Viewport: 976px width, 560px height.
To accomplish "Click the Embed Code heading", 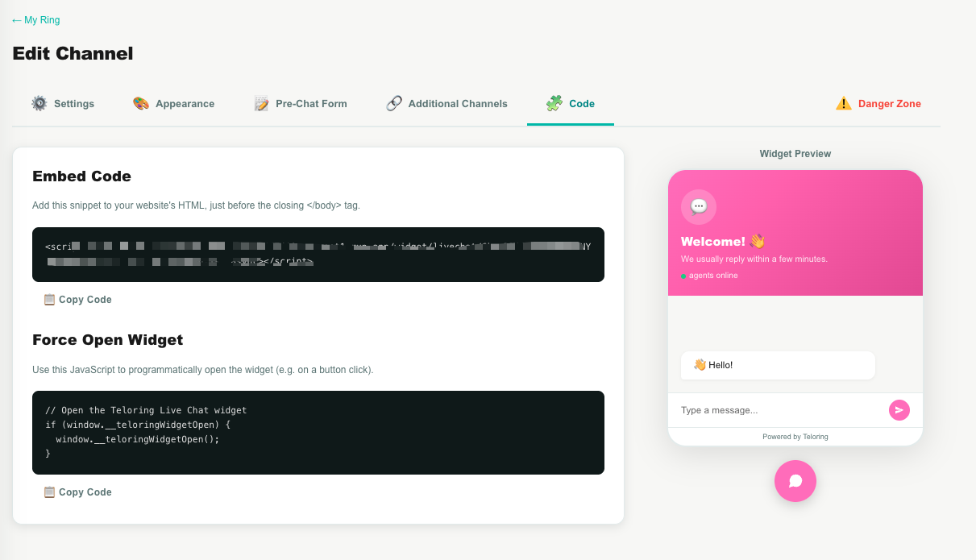I will click(81, 176).
